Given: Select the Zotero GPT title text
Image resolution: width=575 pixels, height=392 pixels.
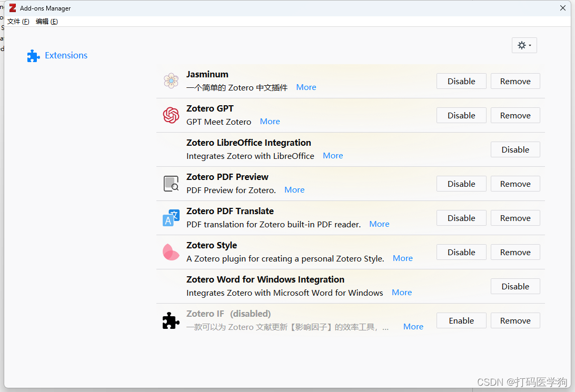Looking at the screenshot, I should coord(210,108).
